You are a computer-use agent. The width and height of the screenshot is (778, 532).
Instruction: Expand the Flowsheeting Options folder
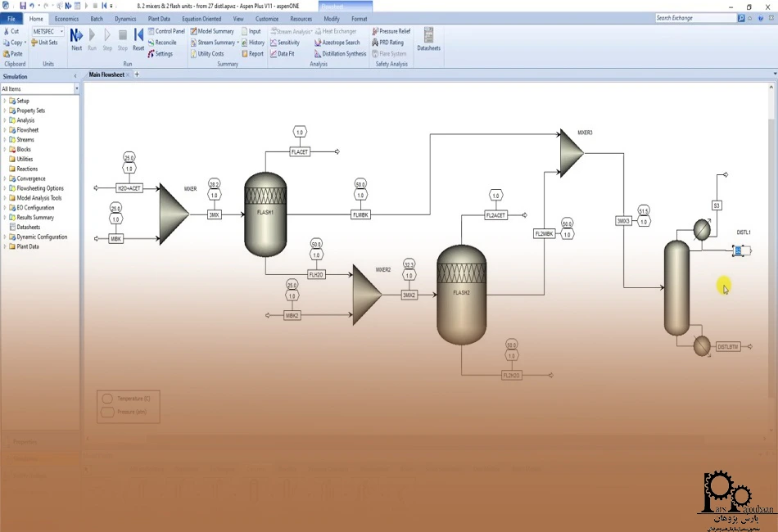click(5, 188)
